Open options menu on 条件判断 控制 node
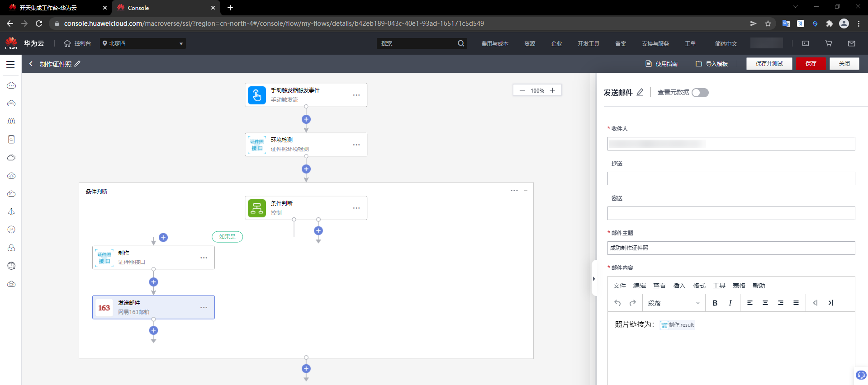868x385 pixels. [x=356, y=208]
